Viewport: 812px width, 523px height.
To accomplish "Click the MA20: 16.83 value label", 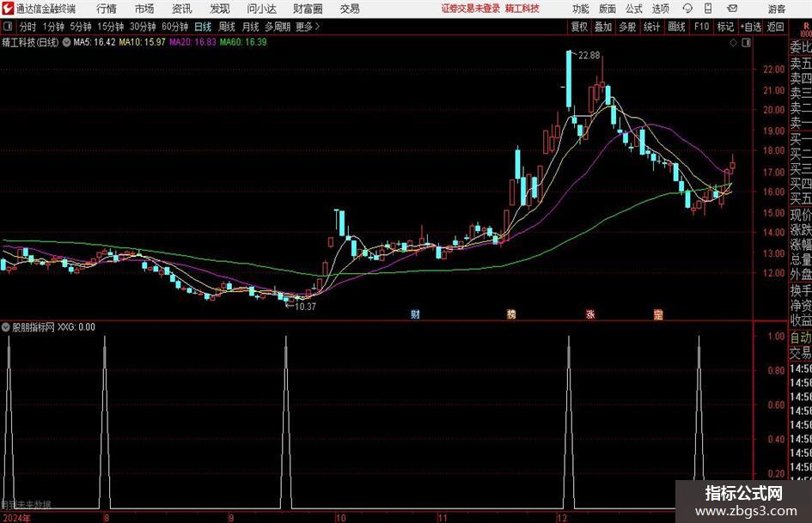I will [x=192, y=42].
